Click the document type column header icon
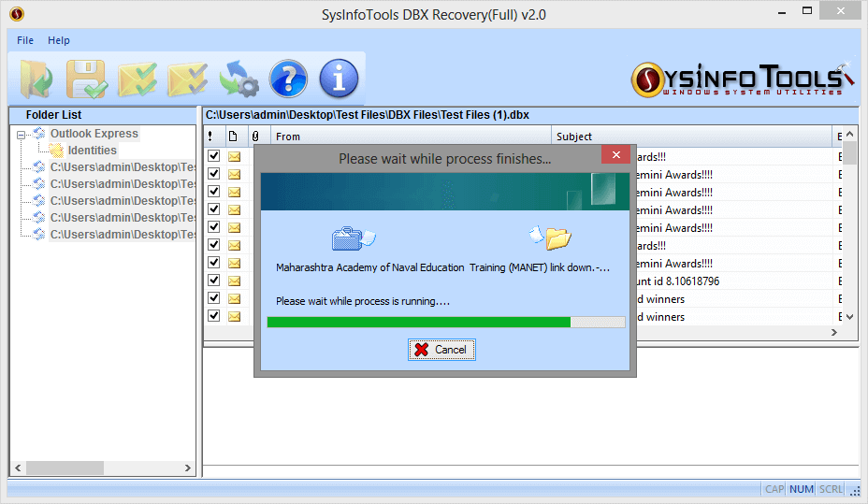 (233, 137)
